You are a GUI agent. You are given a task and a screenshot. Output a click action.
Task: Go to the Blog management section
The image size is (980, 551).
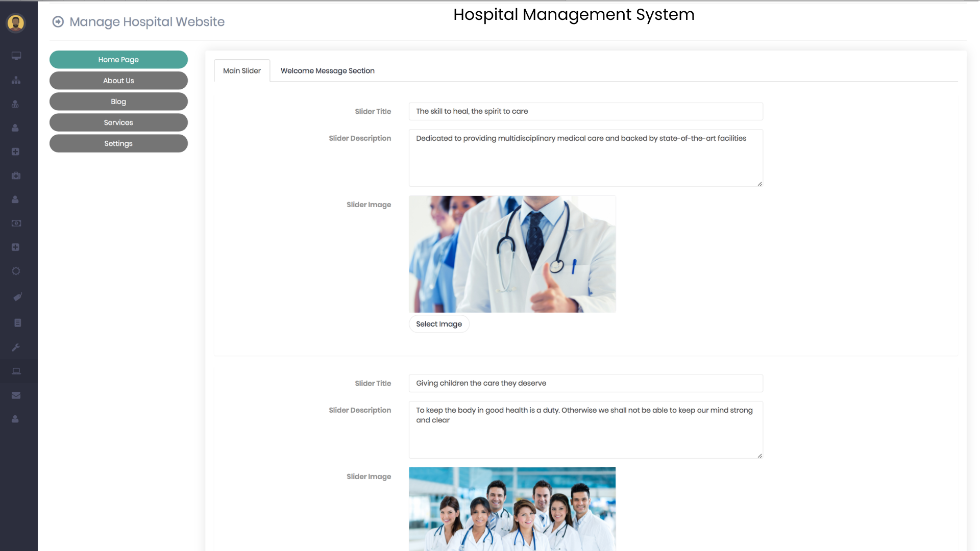[x=118, y=102]
